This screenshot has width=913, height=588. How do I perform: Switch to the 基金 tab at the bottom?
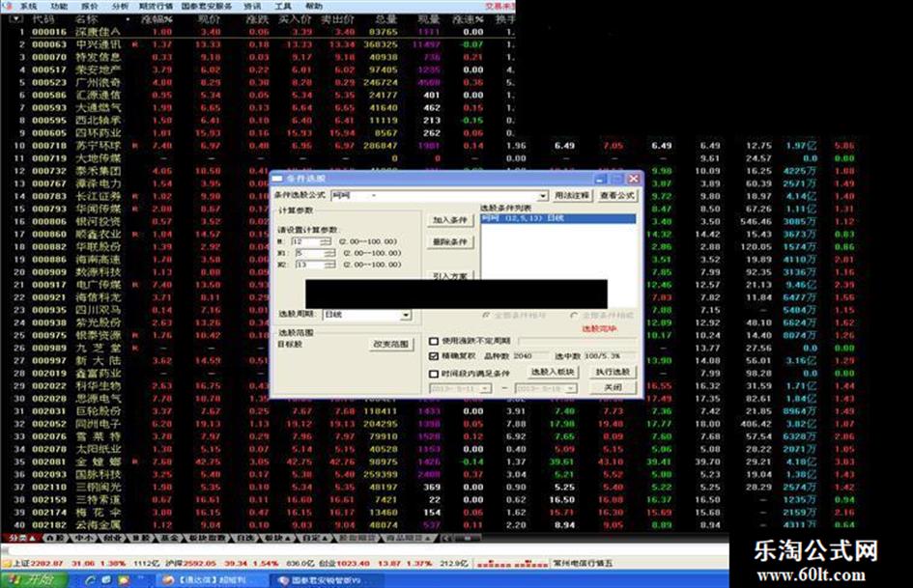[169, 539]
